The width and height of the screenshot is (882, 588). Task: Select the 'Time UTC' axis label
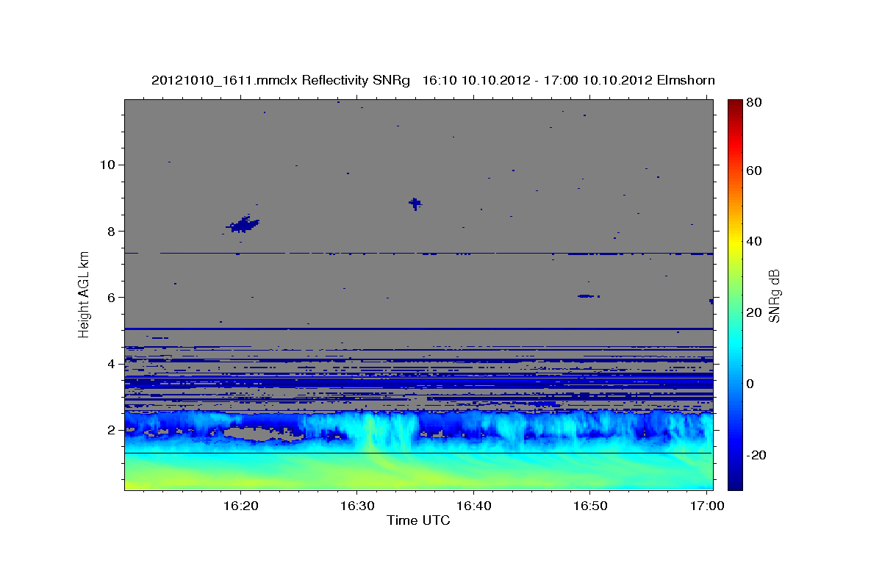[x=418, y=520]
